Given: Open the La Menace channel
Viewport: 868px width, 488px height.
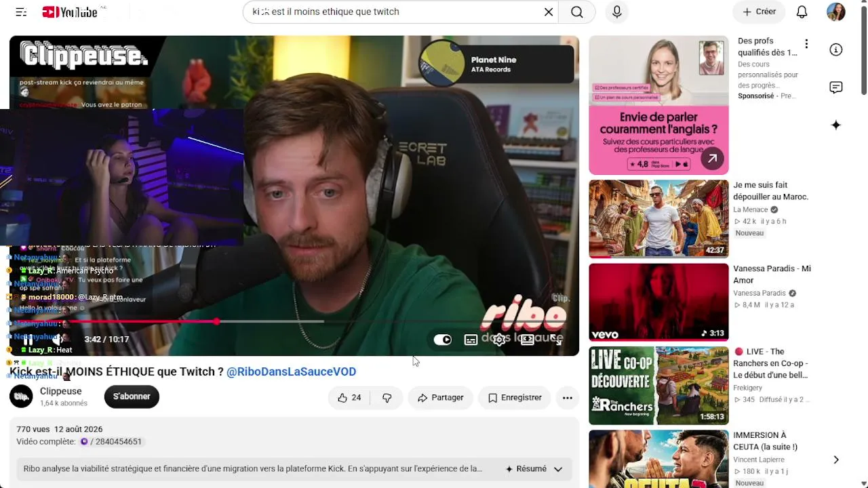Looking at the screenshot, I should (x=750, y=209).
